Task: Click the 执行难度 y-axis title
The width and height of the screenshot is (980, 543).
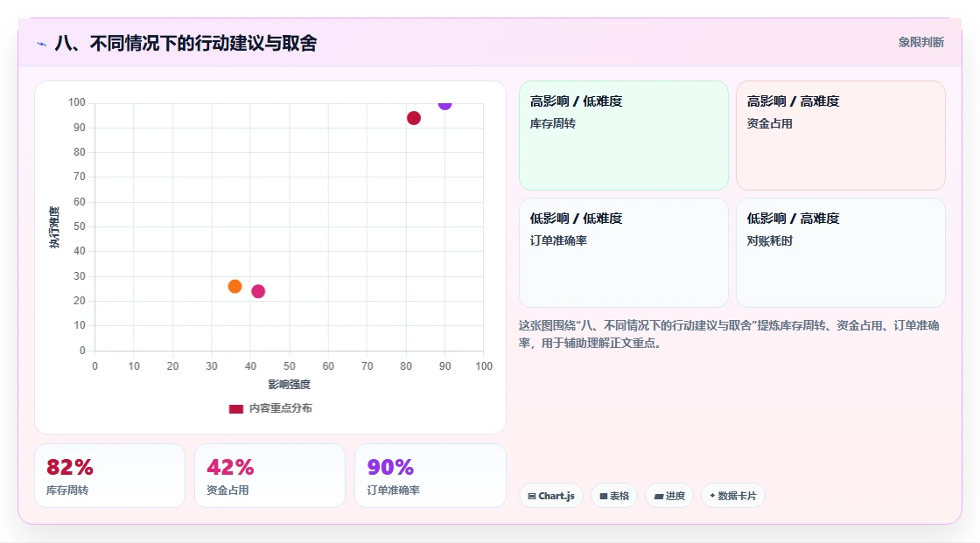Action: pyautogui.click(x=54, y=226)
